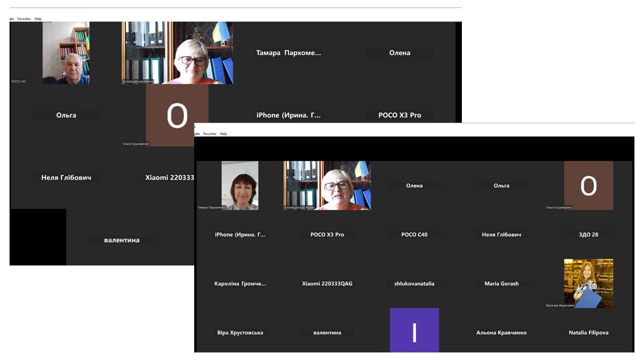Click Неля Глібович tile in back window

(x=66, y=177)
